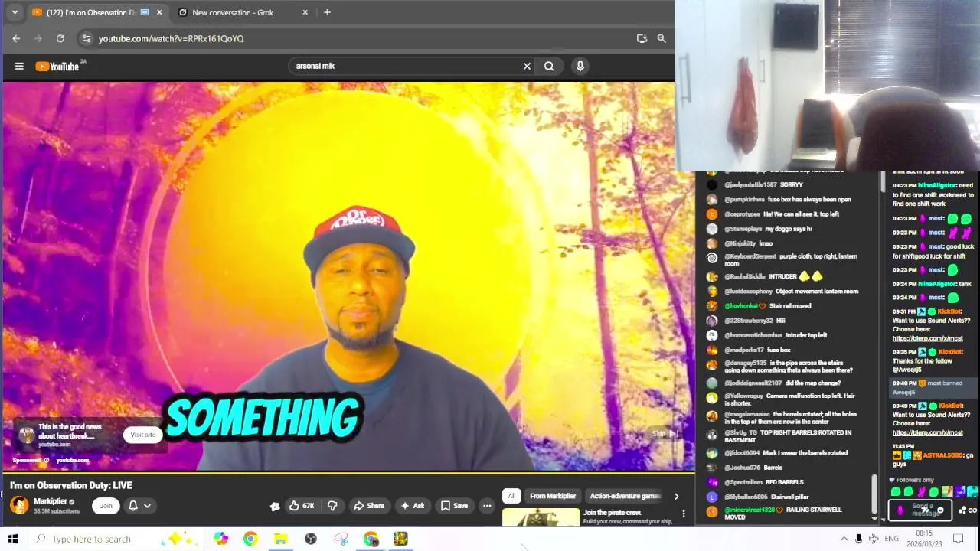Click the browser address bar URL
The width and height of the screenshot is (980, 551).
171,38
